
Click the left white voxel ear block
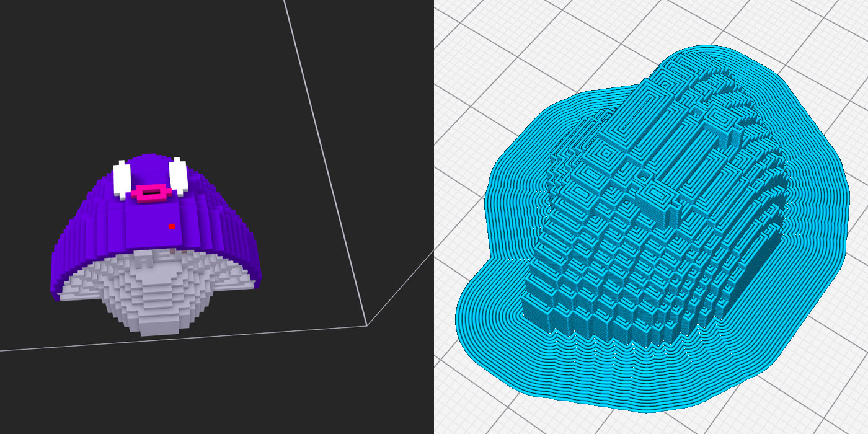click(122, 179)
